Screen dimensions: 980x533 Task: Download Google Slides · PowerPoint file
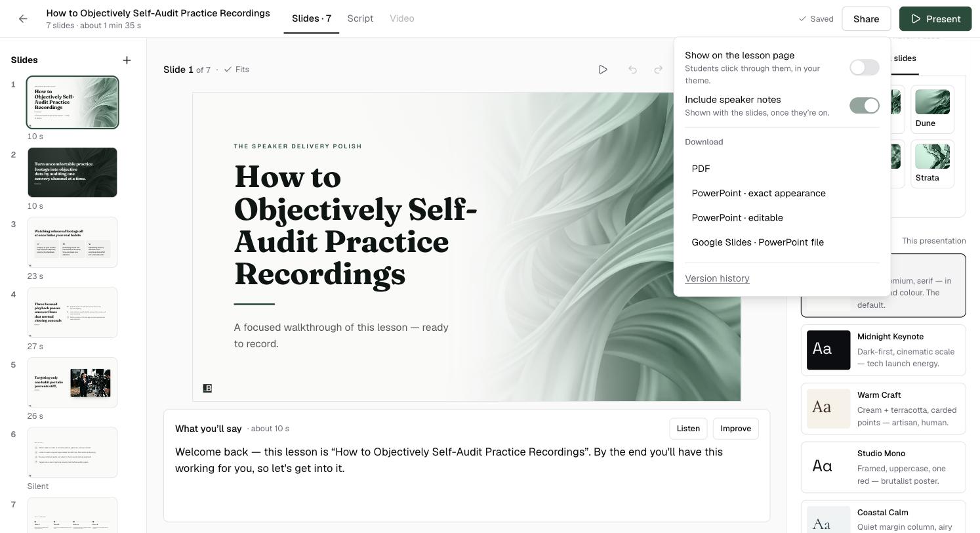(x=782, y=242)
